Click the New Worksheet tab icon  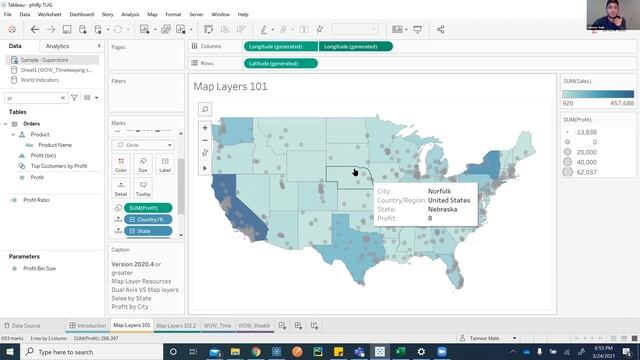pos(282,325)
